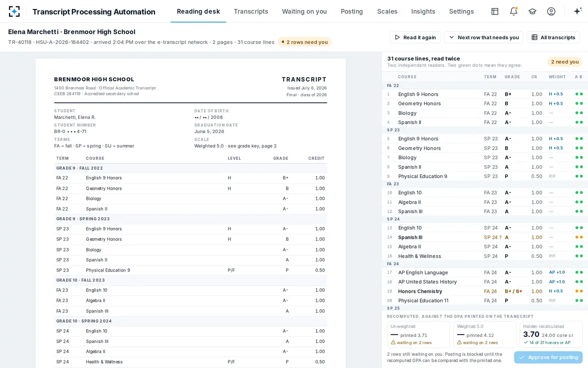The image size is (588, 368).
Task: Select the Physical Education 9 line in course panel
Action: point(485,176)
